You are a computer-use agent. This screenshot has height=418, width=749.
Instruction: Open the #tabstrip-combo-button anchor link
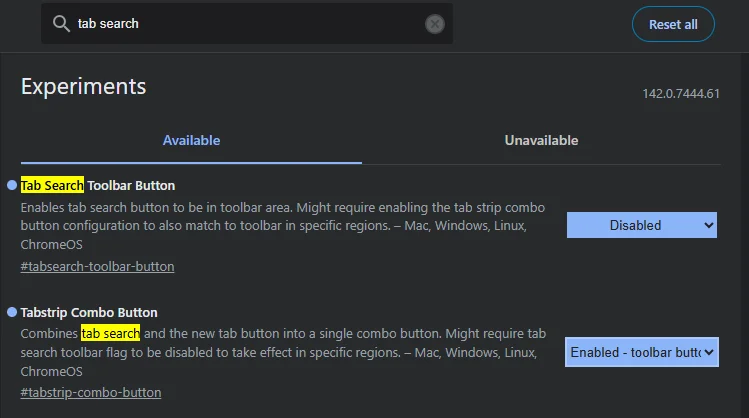coord(90,392)
